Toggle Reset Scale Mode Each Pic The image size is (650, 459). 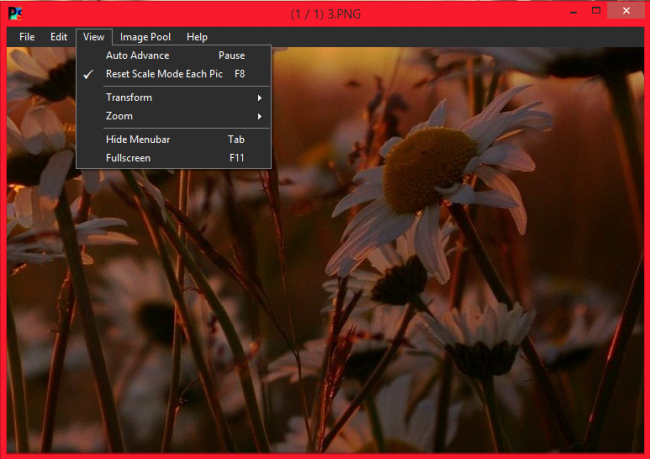pyautogui.click(x=174, y=74)
